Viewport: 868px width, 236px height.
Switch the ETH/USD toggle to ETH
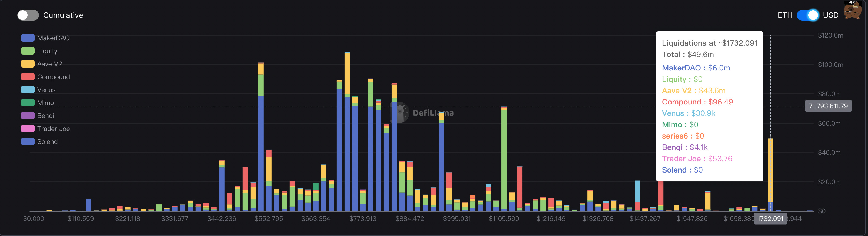[x=808, y=15]
